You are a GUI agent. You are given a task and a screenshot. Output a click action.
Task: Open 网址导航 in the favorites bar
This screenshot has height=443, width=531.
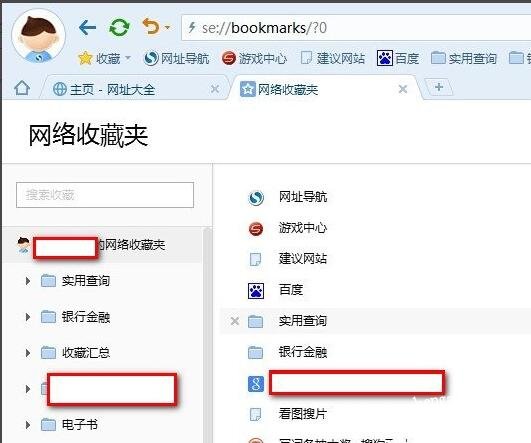[x=176, y=58]
